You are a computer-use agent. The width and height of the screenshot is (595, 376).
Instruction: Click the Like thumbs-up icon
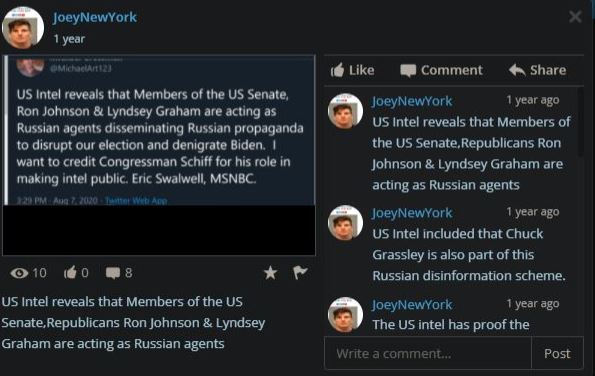point(337,70)
